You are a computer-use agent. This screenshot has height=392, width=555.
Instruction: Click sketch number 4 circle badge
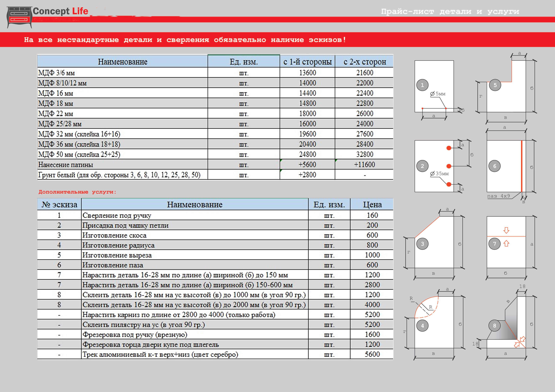[x=422, y=326]
